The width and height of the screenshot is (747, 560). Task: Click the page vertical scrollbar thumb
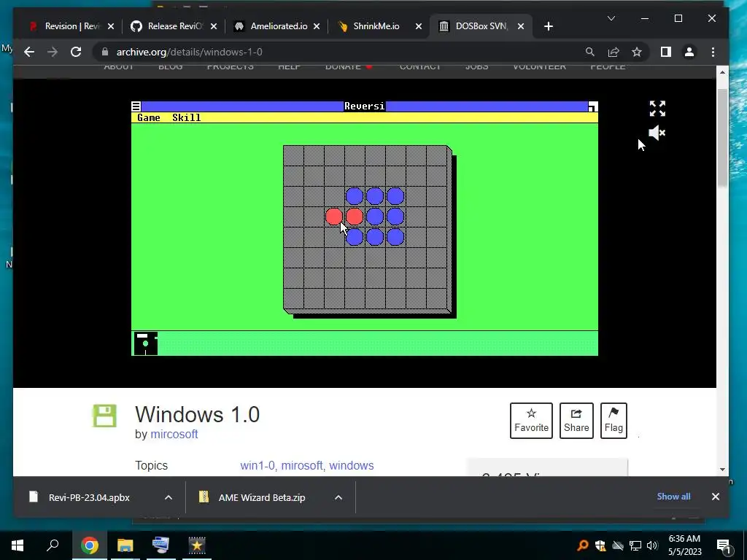(722, 137)
